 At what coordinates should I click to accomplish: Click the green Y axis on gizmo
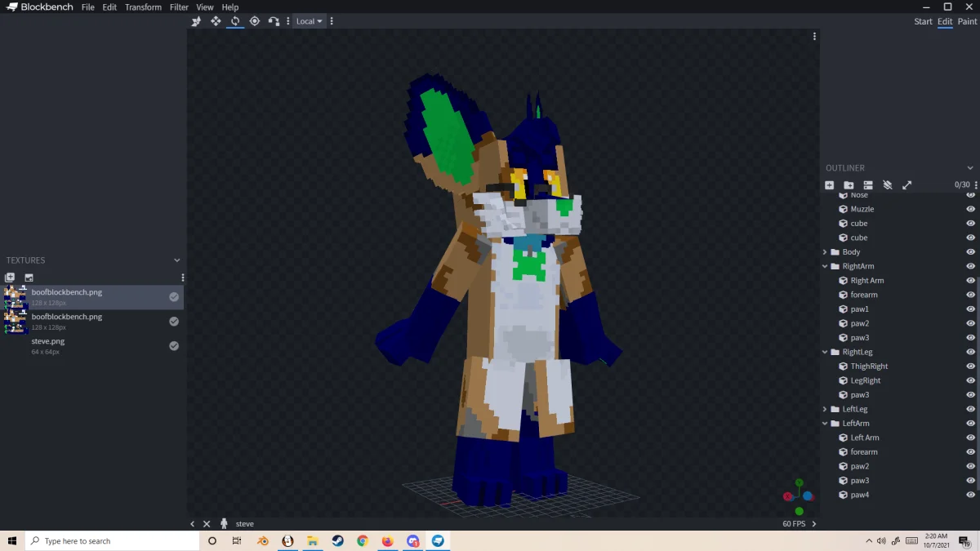(800, 482)
